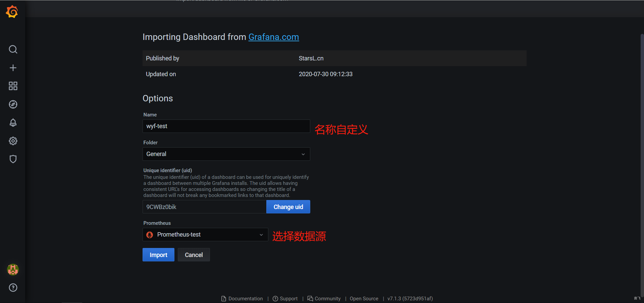Open the Grafana home logo
This screenshot has height=303, width=644.
[12, 12]
